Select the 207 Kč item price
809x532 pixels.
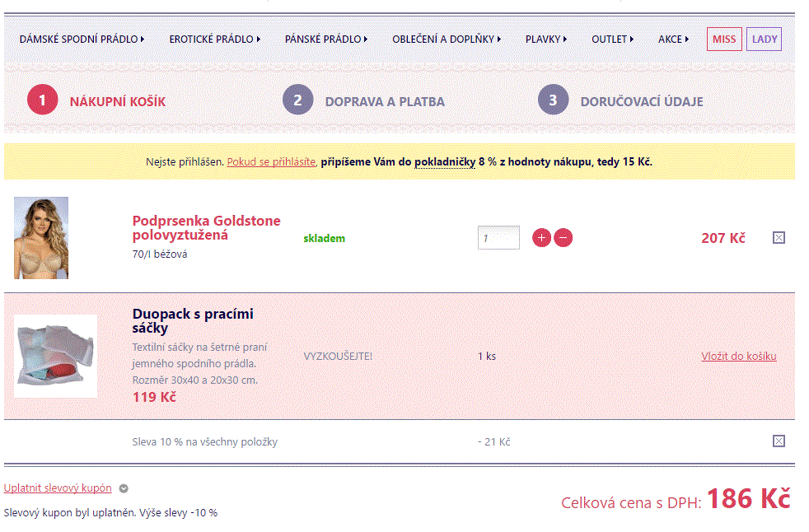click(723, 238)
